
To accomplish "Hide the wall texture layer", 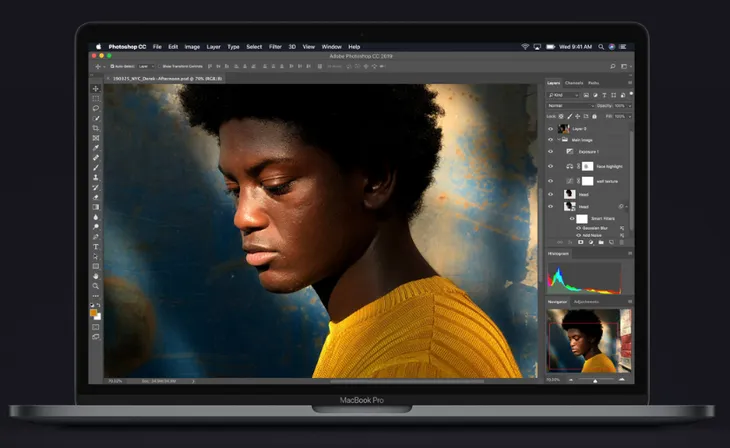I will [x=550, y=181].
